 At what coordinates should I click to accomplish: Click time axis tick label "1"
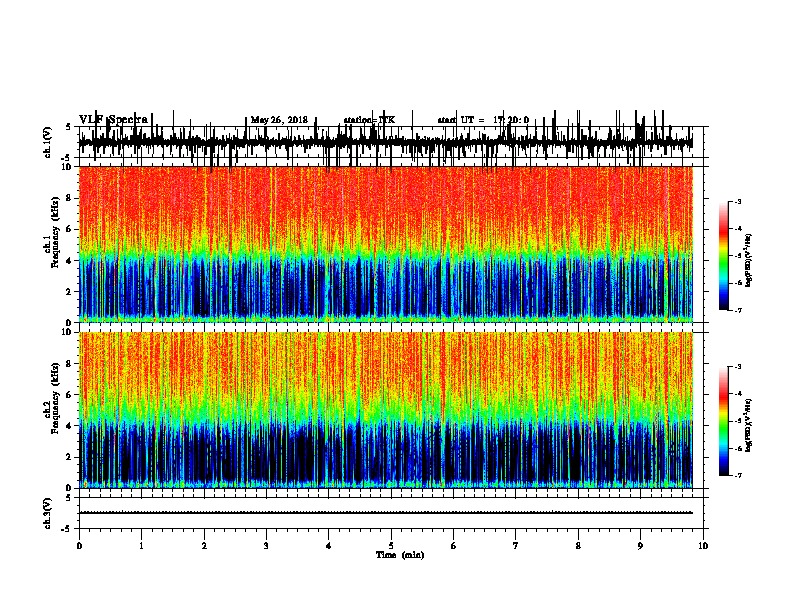pyautogui.click(x=141, y=546)
